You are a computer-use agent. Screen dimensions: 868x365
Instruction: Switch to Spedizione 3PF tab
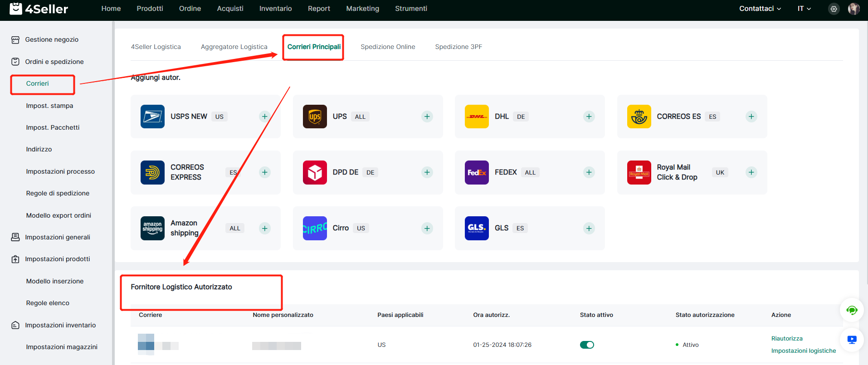(458, 47)
